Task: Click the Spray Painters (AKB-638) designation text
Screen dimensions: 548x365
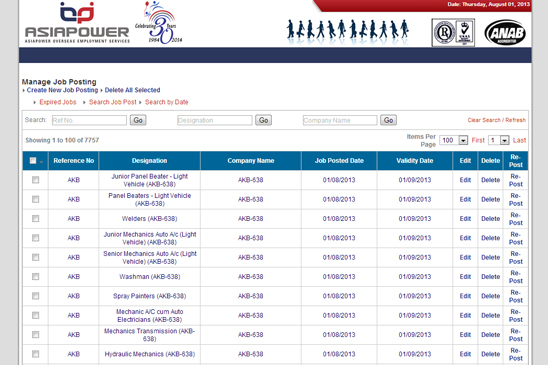Action: point(150,296)
